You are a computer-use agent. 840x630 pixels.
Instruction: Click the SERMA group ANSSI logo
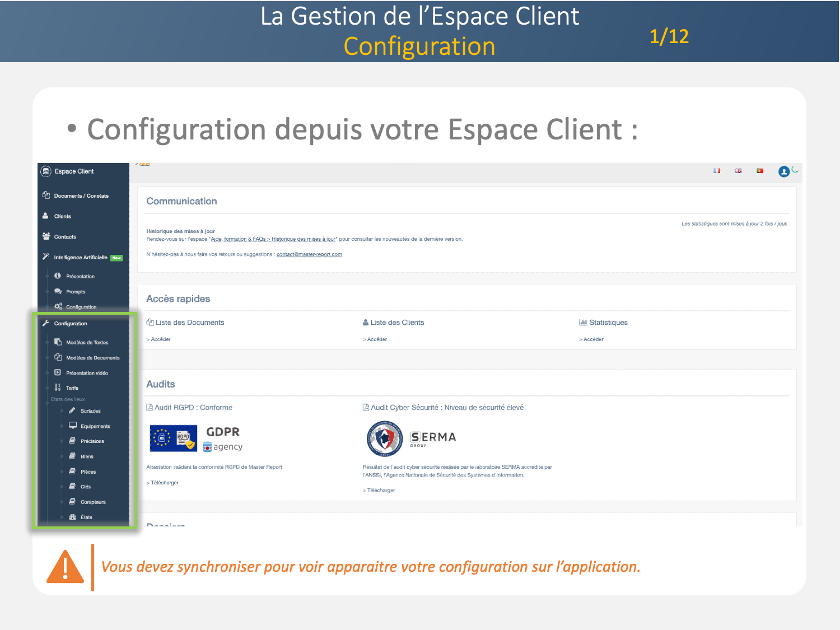[412, 438]
